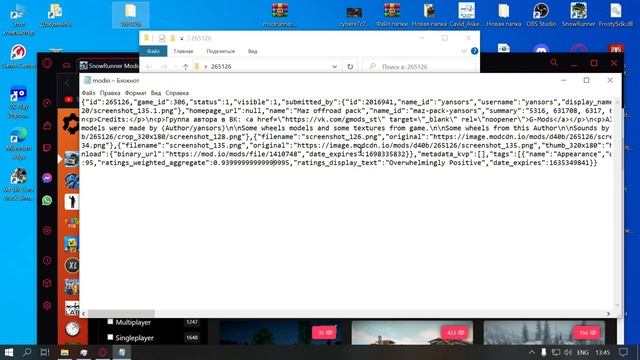Screen dimensions: 640x360
Task: Click the Up arrow in Explorer navigation
Action: coord(185,67)
